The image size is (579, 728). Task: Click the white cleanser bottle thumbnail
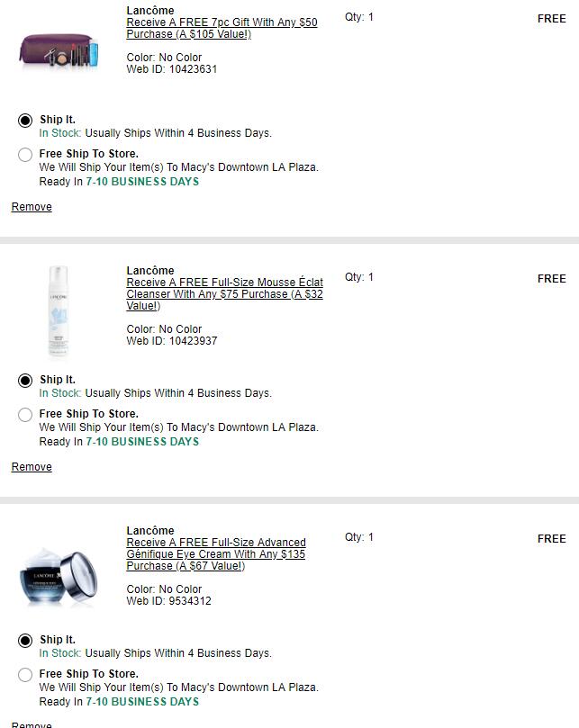pos(59,312)
